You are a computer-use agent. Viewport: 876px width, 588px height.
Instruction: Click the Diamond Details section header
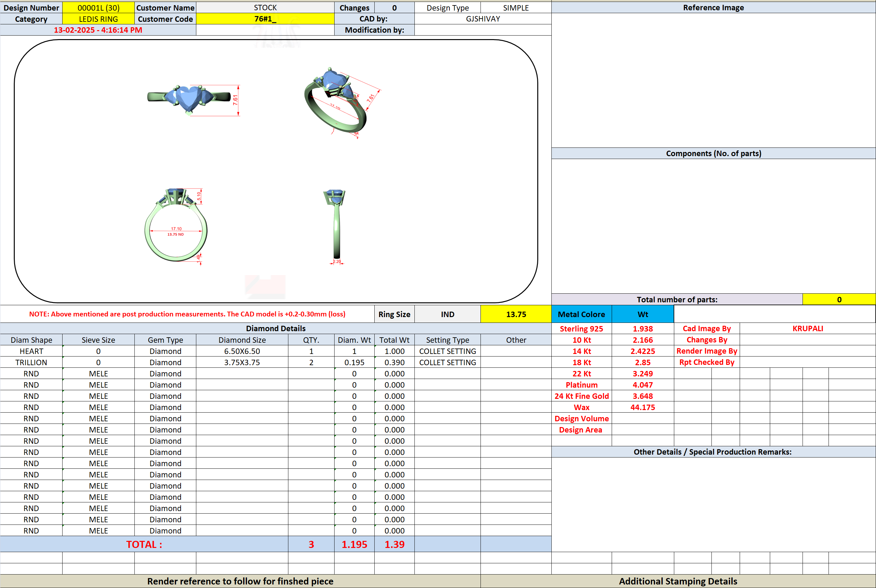coord(276,329)
